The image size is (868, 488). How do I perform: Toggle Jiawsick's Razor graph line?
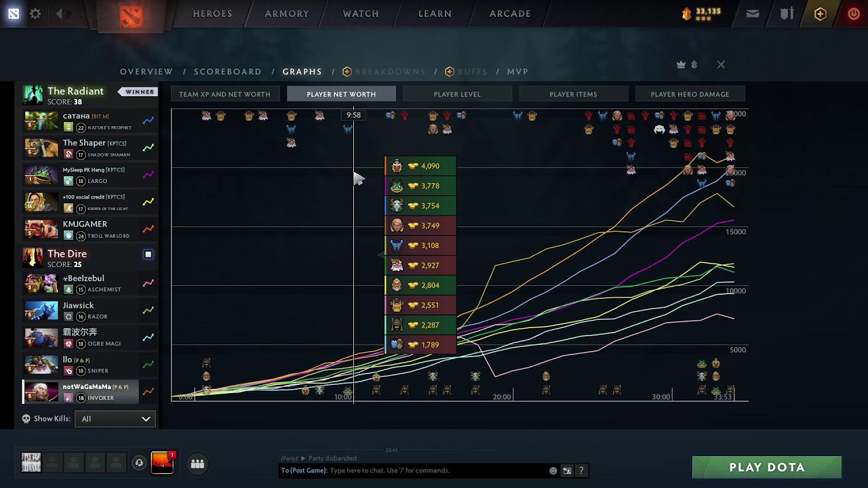(x=148, y=310)
